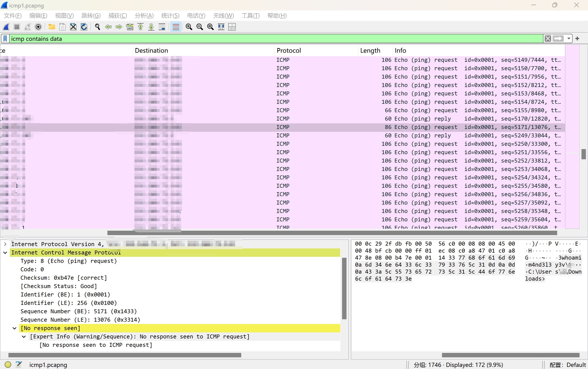Open the 捕获(C) menu

[x=118, y=16]
